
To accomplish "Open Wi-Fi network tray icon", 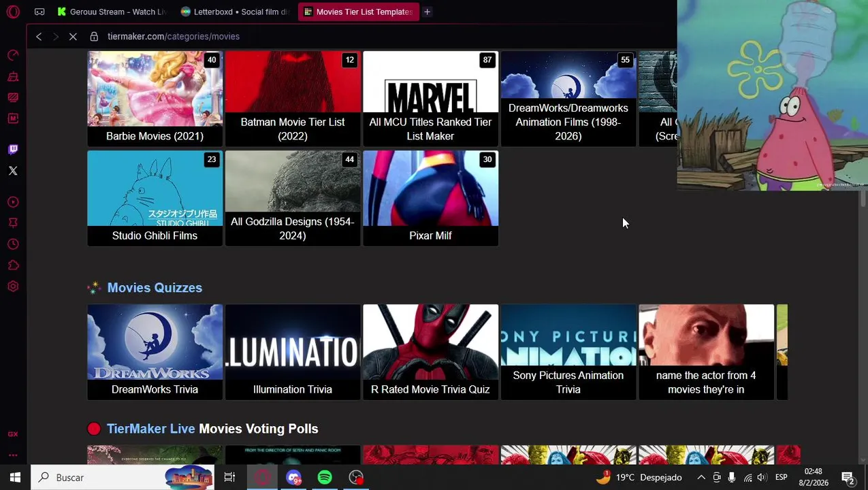I will pos(748,478).
